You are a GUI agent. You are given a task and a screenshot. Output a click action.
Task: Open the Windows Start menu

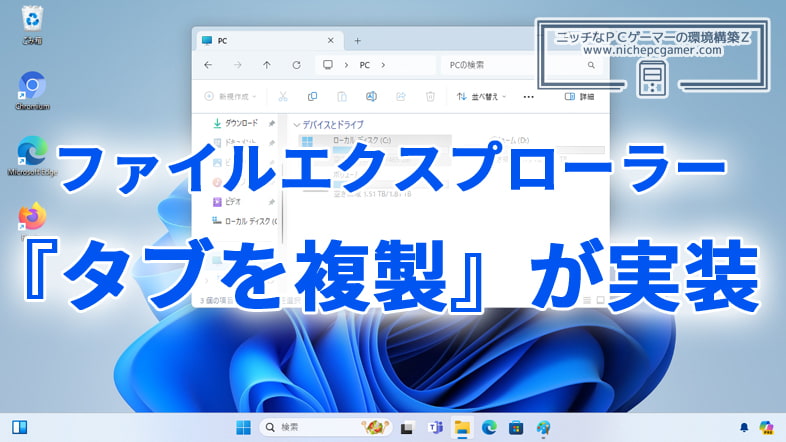pos(244,427)
